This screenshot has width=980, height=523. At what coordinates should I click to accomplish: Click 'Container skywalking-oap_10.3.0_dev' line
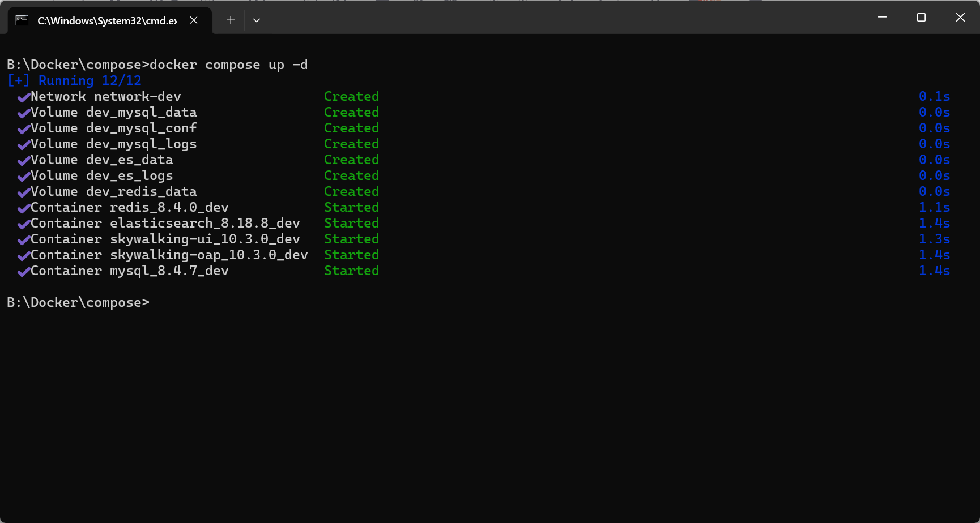[169, 255]
